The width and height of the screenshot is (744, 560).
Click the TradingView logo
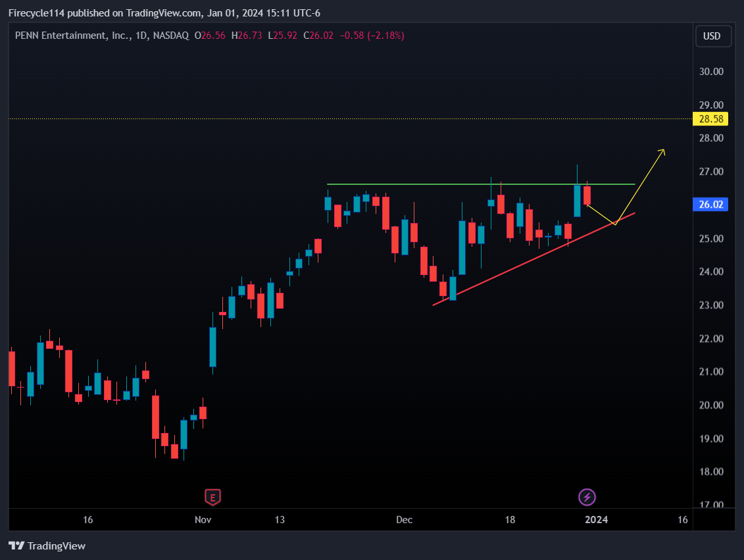(x=47, y=546)
